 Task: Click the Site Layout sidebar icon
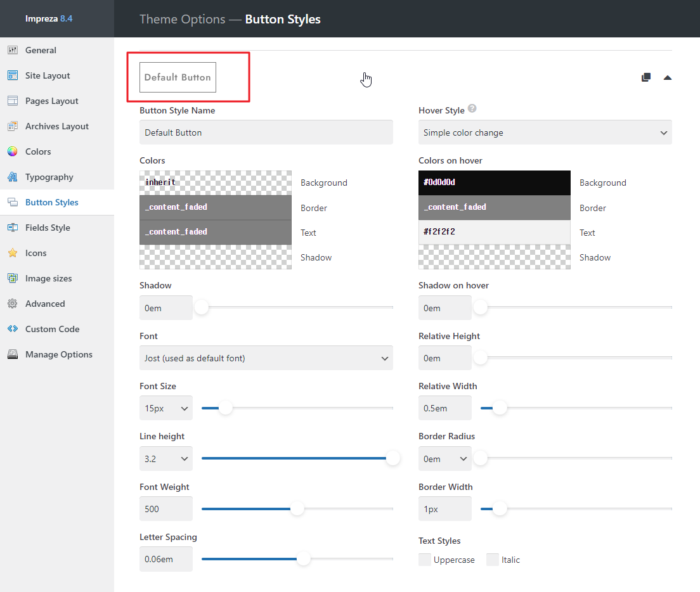13,75
